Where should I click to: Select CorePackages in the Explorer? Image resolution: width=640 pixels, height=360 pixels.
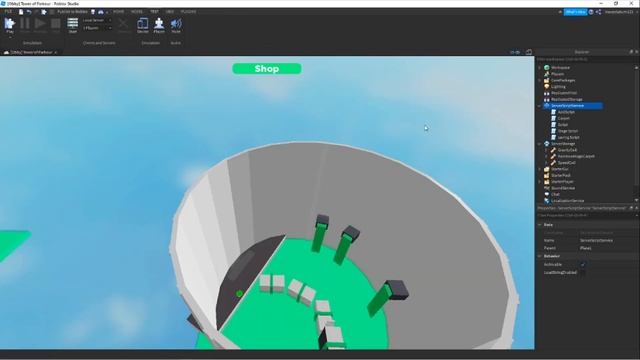[563, 80]
